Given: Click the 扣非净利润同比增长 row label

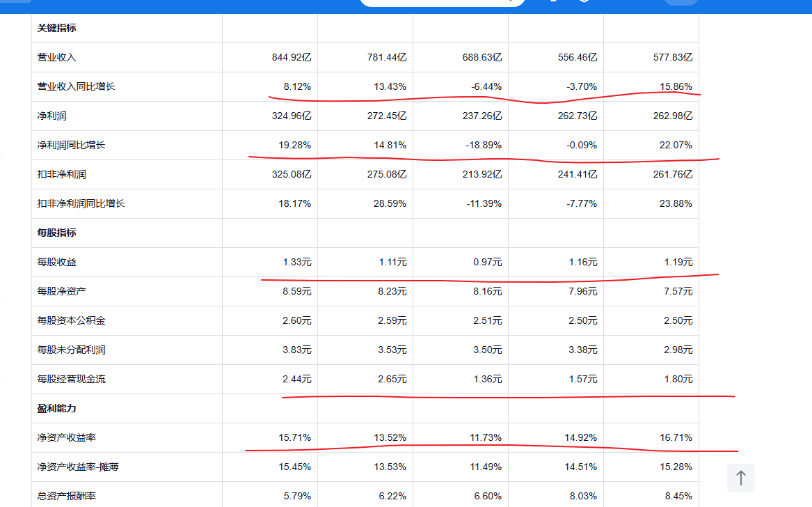Looking at the screenshot, I should 81,203.
